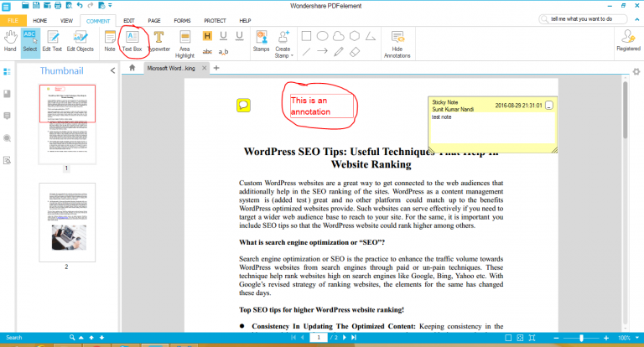Select the Caret insert text tool
The image size is (644, 347).
point(223,52)
